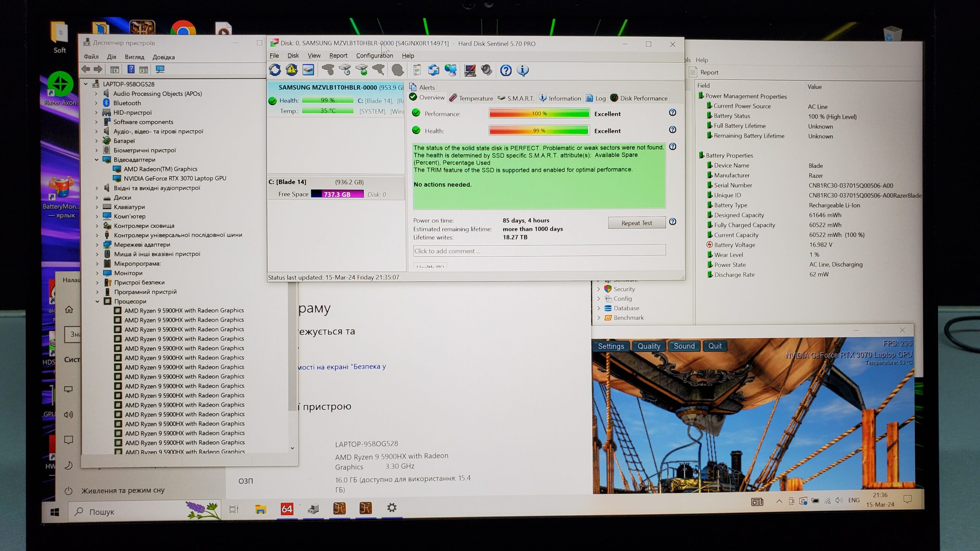Open the blue Help question-mark toolbar icon
This screenshot has height=551, width=980.
[x=506, y=70]
